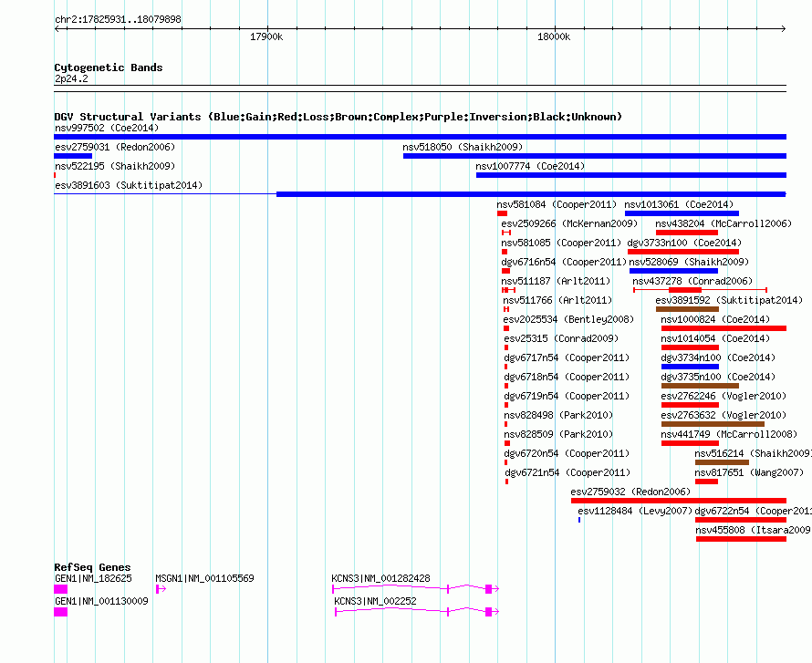Click dgv3733n100 (Coe2014) label
Viewport: 812px width, 663px height.
(684, 243)
